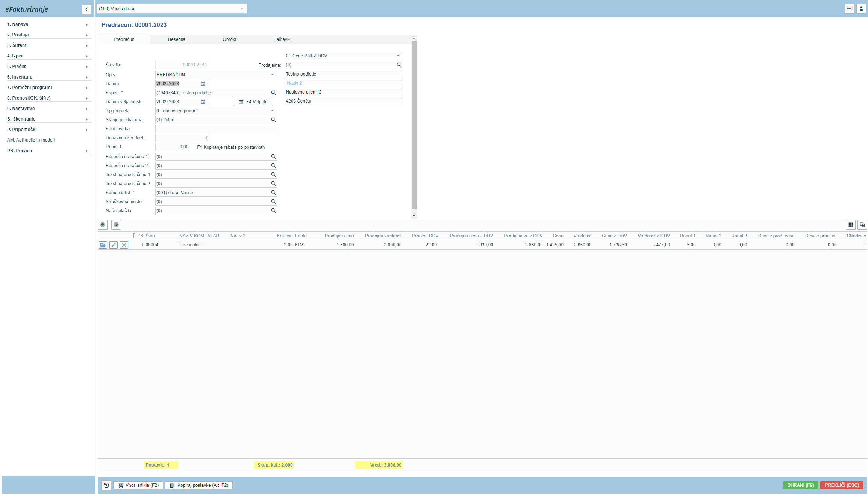
Task: Move the item down with the down arrow button
Action: pos(116,225)
